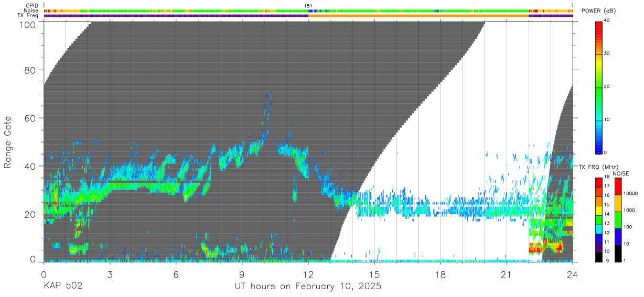Click the y-axis range gate 40 label
The image size is (644, 297).
point(31,166)
